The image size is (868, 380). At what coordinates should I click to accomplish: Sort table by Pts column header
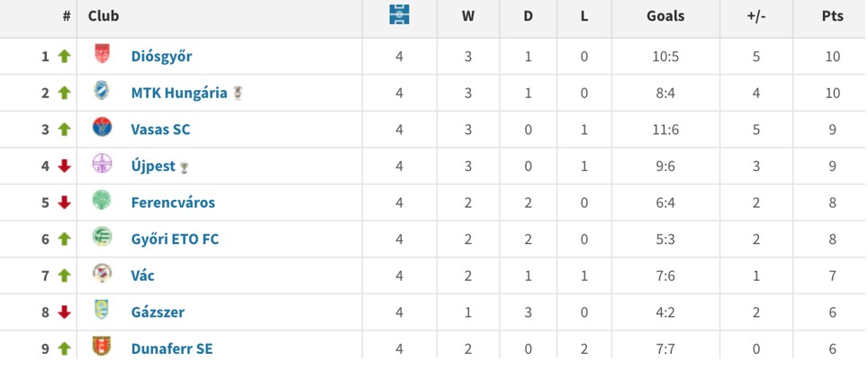(832, 16)
